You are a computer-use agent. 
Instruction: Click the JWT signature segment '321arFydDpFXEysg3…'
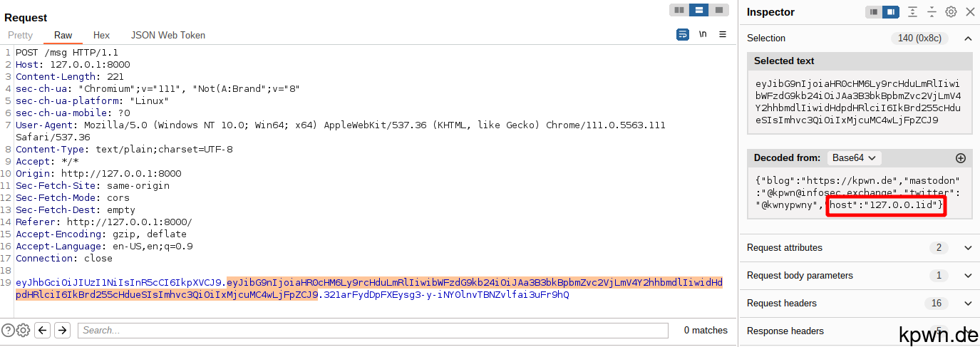(x=447, y=295)
